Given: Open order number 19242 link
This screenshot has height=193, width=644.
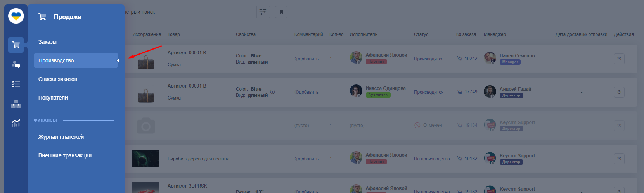Looking at the screenshot, I should [x=467, y=59].
